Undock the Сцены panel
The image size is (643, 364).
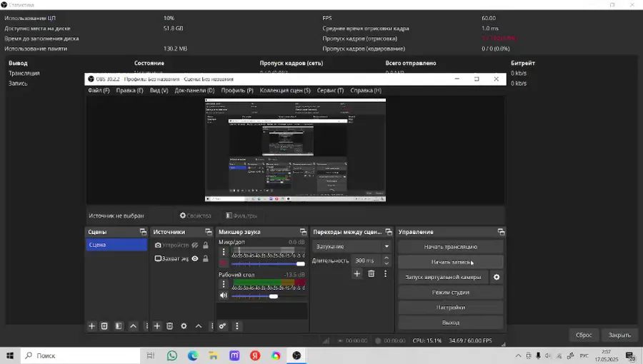click(x=143, y=232)
